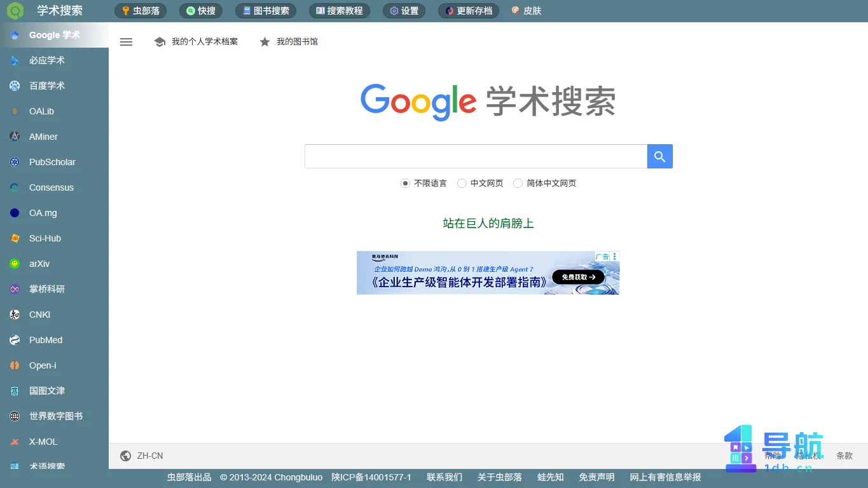Open the hamburger menu icon
Viewport: 868px width, 488px height.
(127, 42)
